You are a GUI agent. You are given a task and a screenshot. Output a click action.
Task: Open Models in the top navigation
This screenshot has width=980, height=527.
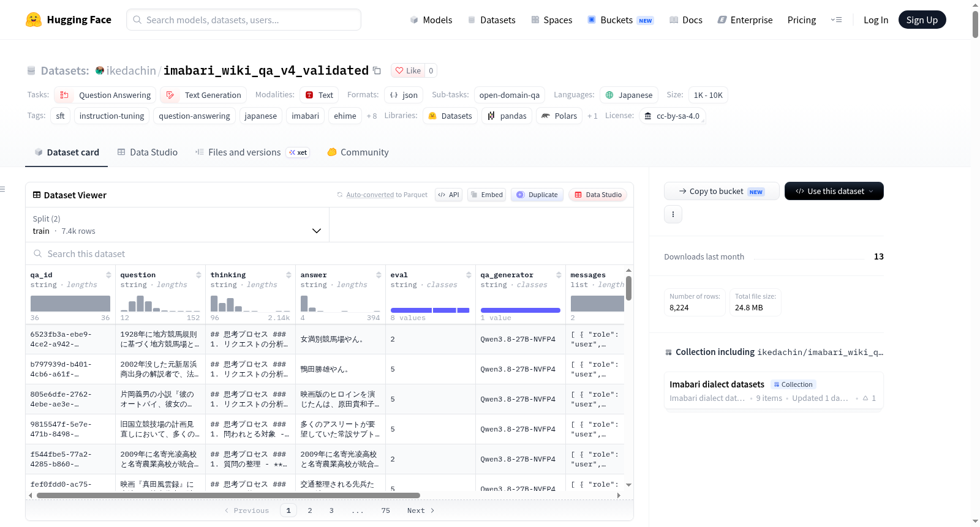pyautogui.click(x=431, y=20)
